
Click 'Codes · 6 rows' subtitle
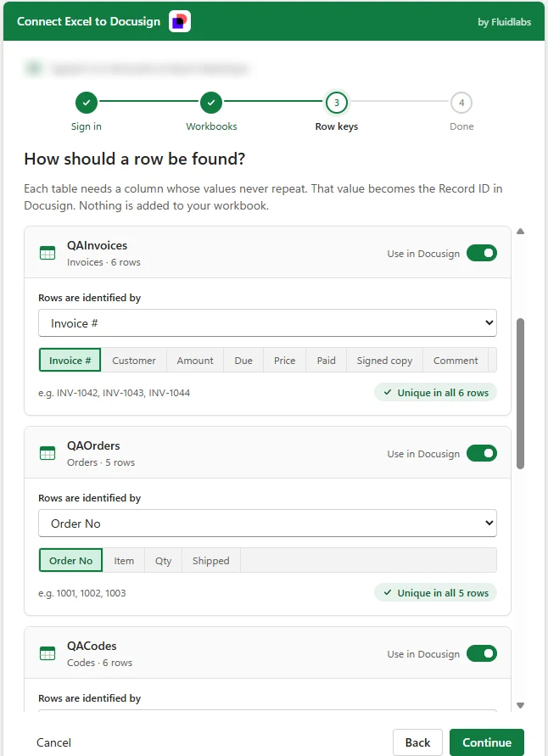[x=99, y=663]
